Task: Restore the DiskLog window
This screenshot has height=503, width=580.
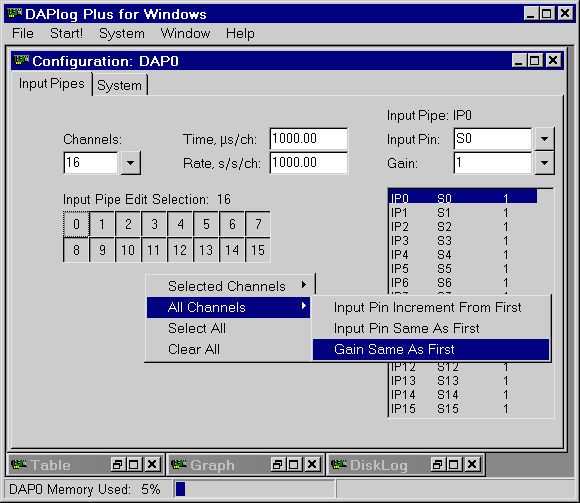Action: pos(437,464)
